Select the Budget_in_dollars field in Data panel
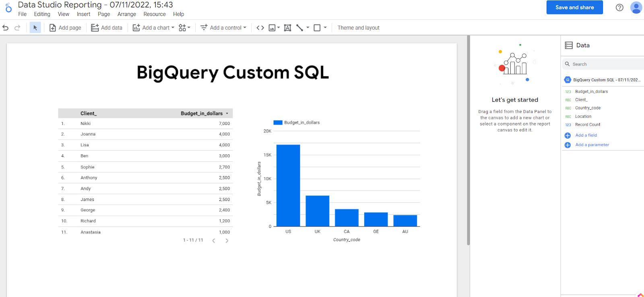 pyautogui.click(x=591, y=92)
